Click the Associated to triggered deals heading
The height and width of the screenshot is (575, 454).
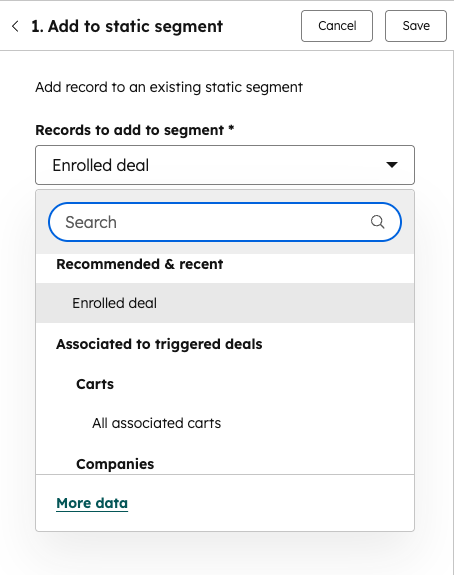click(x=159, y=344)
